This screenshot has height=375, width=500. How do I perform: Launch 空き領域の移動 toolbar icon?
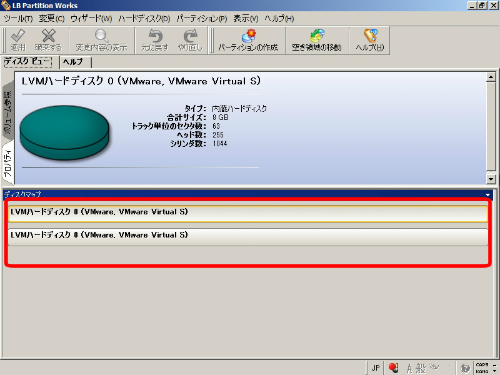pyautogui.click(x=317, y=36)
